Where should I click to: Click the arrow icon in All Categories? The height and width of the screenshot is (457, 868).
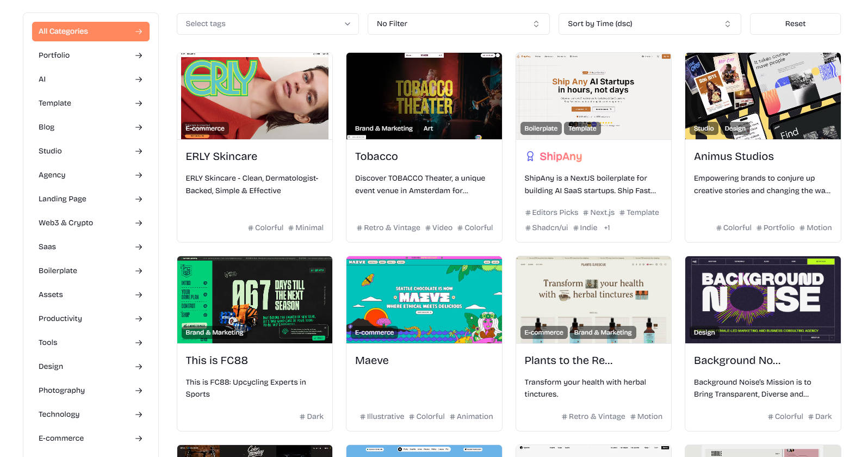point(139,32)
